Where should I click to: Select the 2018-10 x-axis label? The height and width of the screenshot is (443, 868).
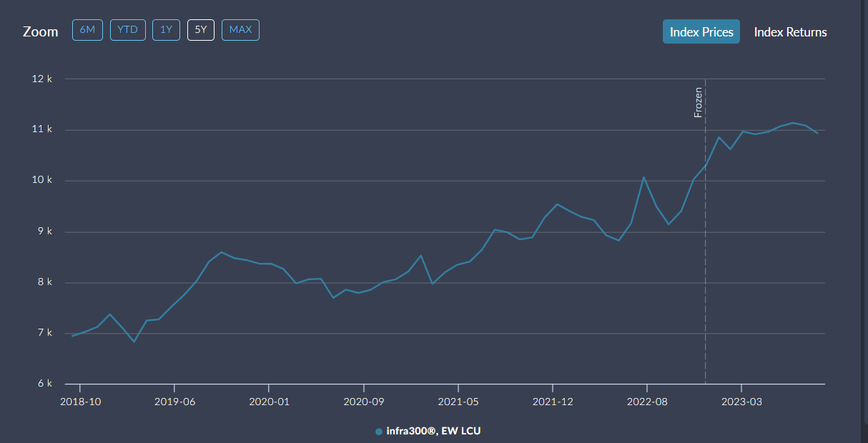pos(79,402)
